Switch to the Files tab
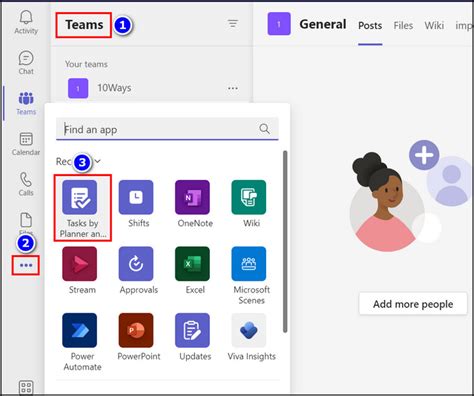The image size is (474, 396). [403, 25]
